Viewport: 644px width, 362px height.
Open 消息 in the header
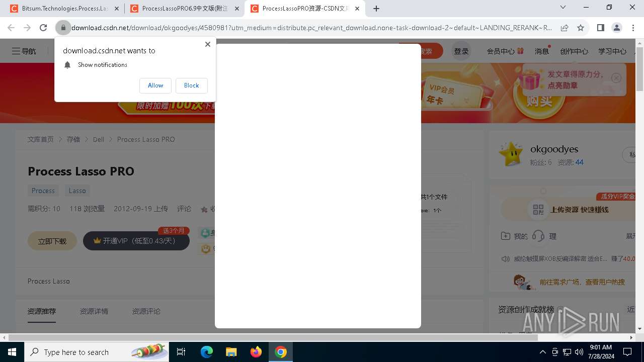point(542,51)
